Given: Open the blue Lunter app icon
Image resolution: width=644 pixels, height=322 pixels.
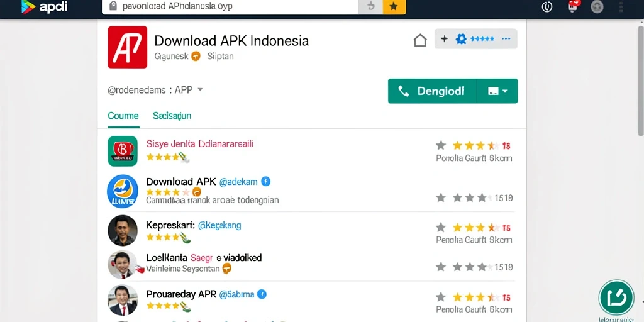Looking at the screenshot, I should (123, 191).
